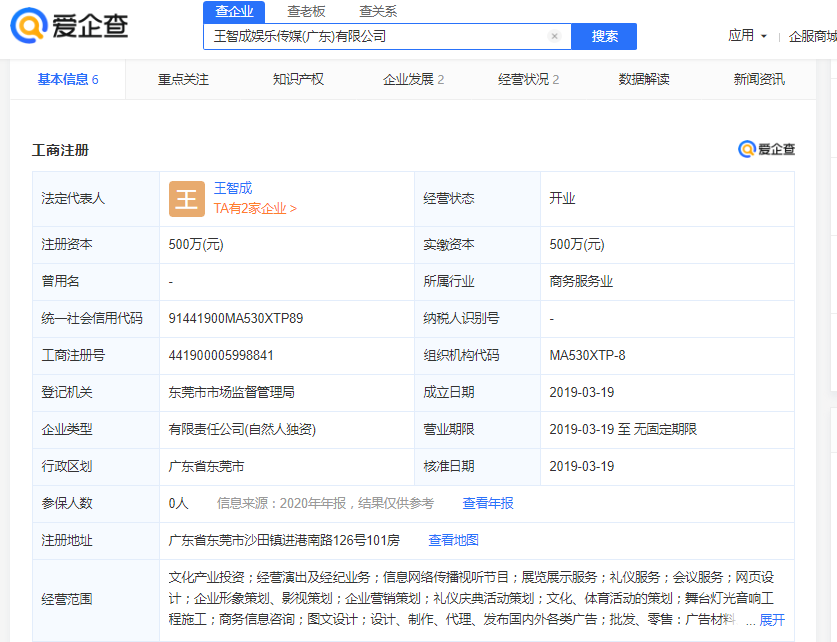Click the 爱企查 watermark logo beside 工商注册
This screenshot has width=837, height=642.
click(767, 149)
